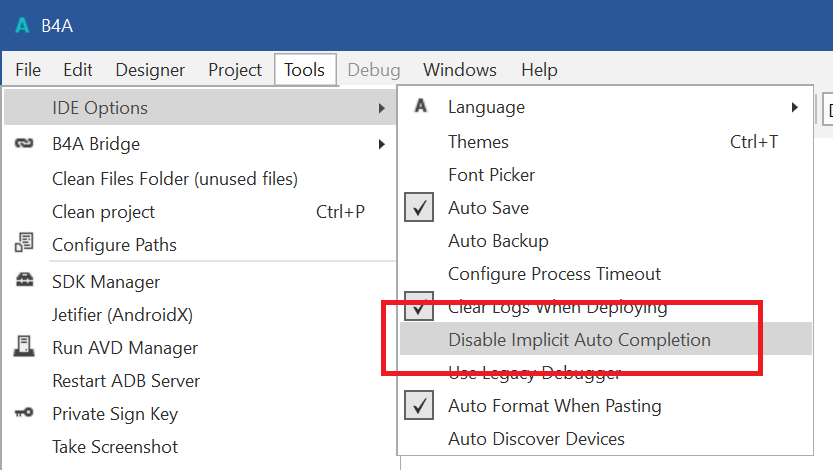This screenshot has width=833, height=470.
Task: Toggle the Auto Save checkmark
Action: tap(420, 208)
